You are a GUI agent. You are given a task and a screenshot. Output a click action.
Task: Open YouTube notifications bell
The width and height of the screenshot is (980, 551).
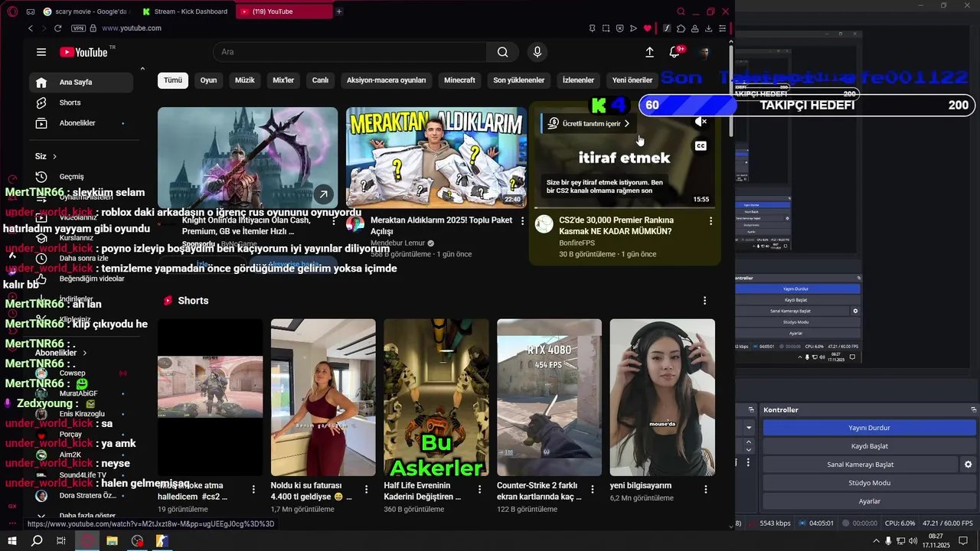675,52
